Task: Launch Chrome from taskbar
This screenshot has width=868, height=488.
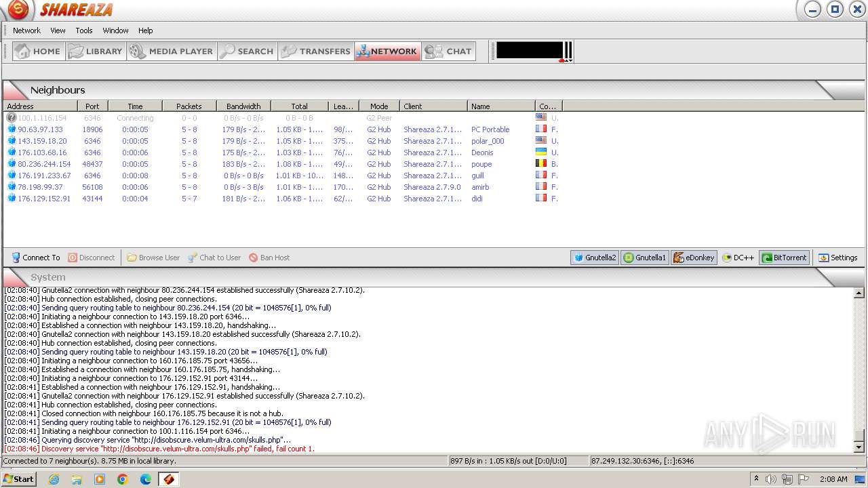Action: coord(122,479)
